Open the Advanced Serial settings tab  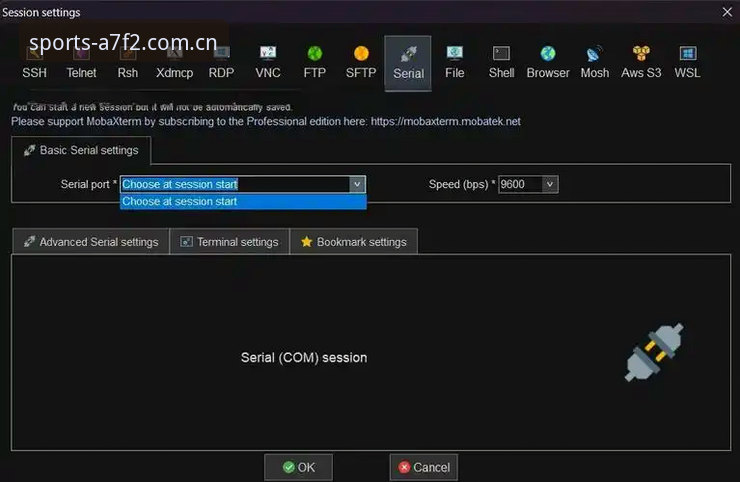pyautogui.click(x=91, y=242)
